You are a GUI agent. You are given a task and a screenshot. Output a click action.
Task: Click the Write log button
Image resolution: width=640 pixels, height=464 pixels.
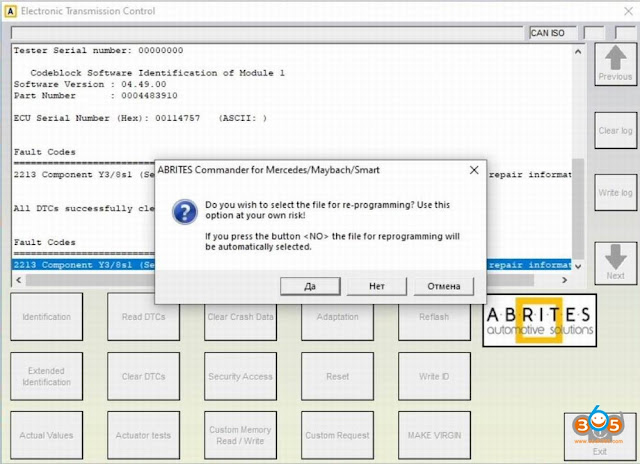click(616, 193)
